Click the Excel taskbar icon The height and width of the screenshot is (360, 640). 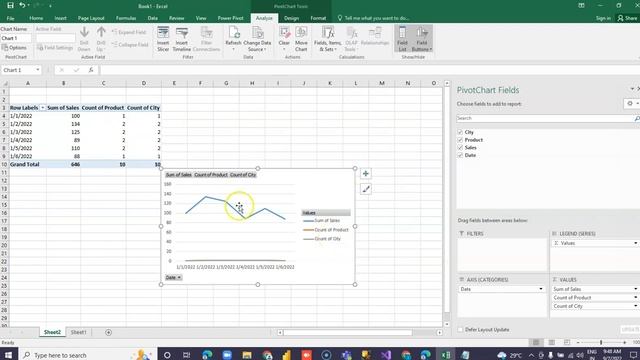(x=446, y=355)
